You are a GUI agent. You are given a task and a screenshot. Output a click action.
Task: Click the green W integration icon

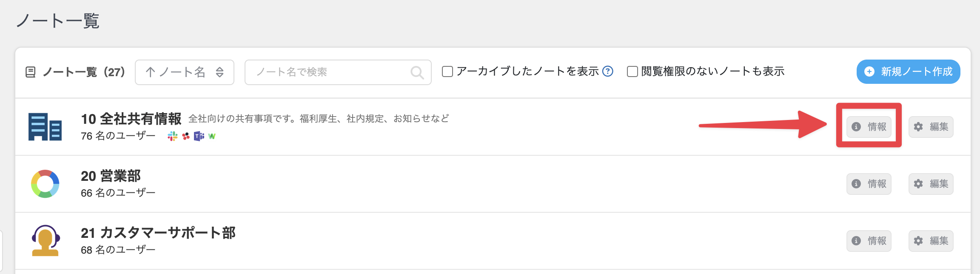click(x=212, y=136)
